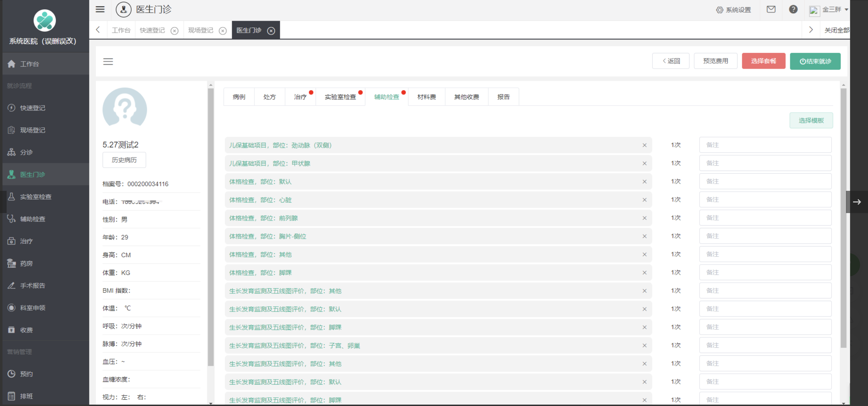Click the 预览费用 button
Image resolution: width=868 pixels, height=406 pixels.
[715, 61]
